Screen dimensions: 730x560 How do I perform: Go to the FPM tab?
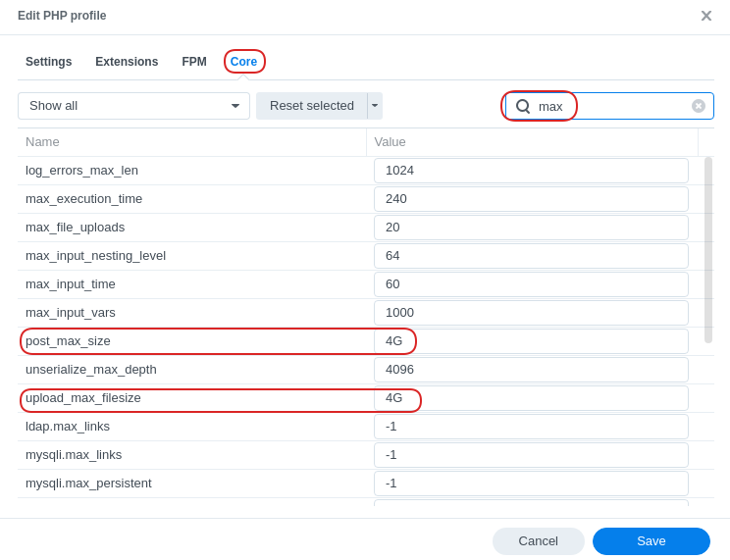coord(194,62)
